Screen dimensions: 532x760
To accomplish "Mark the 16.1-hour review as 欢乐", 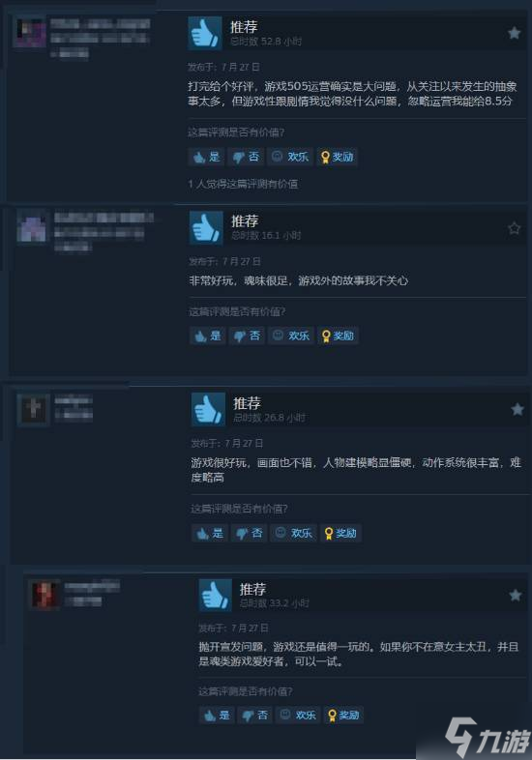I will 291,336.
